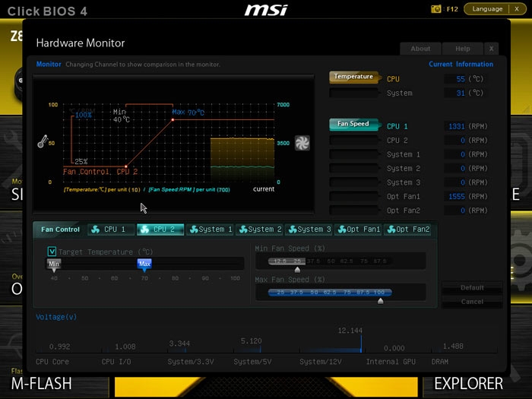Click the Min 40°C point on fan curve
The height and width of the screenshot is (399, 532).
(x=126, y=166)
